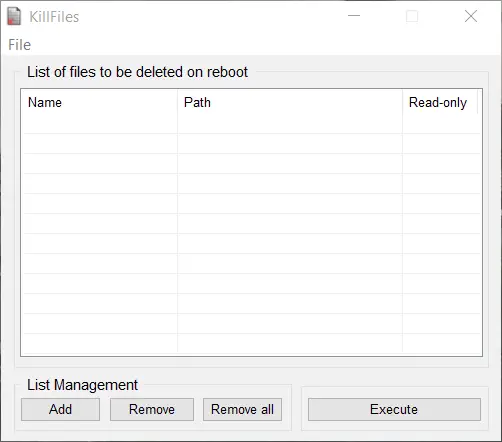Click the KillFiles app icon in title bar
The height and width of the screenshot is (442, 502).
click(14, 16)
